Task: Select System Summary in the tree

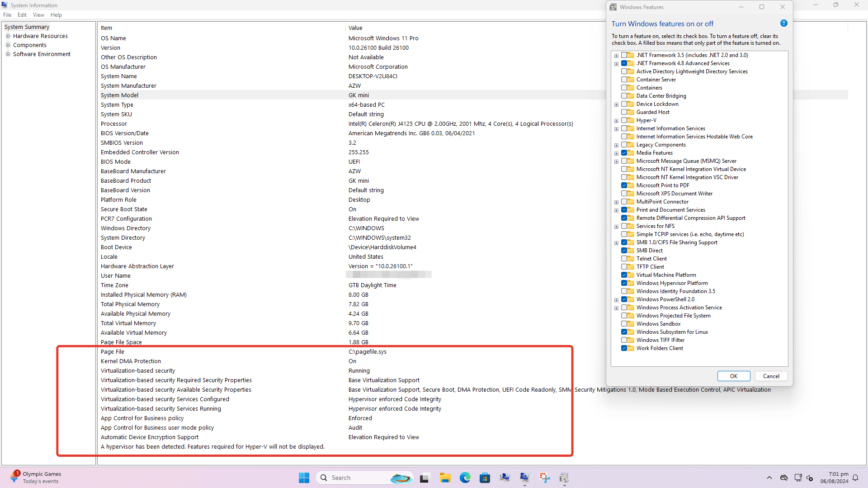Action: tap(27, 27)
